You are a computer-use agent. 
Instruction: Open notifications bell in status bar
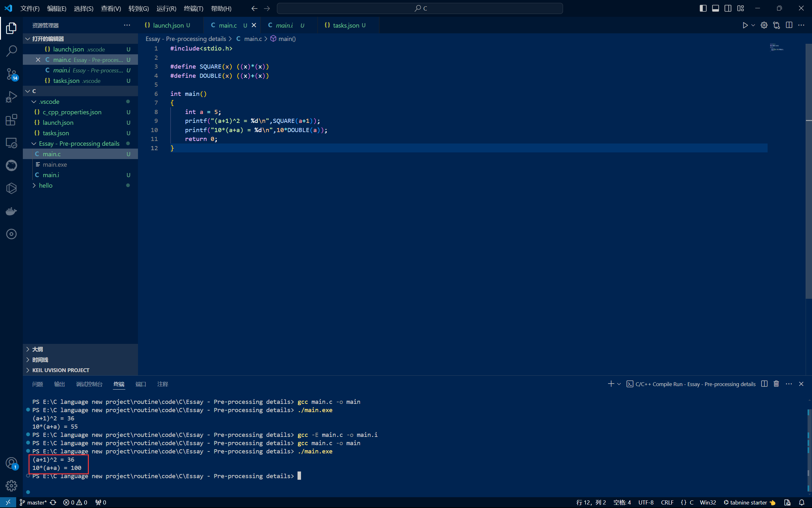(802, 502)
